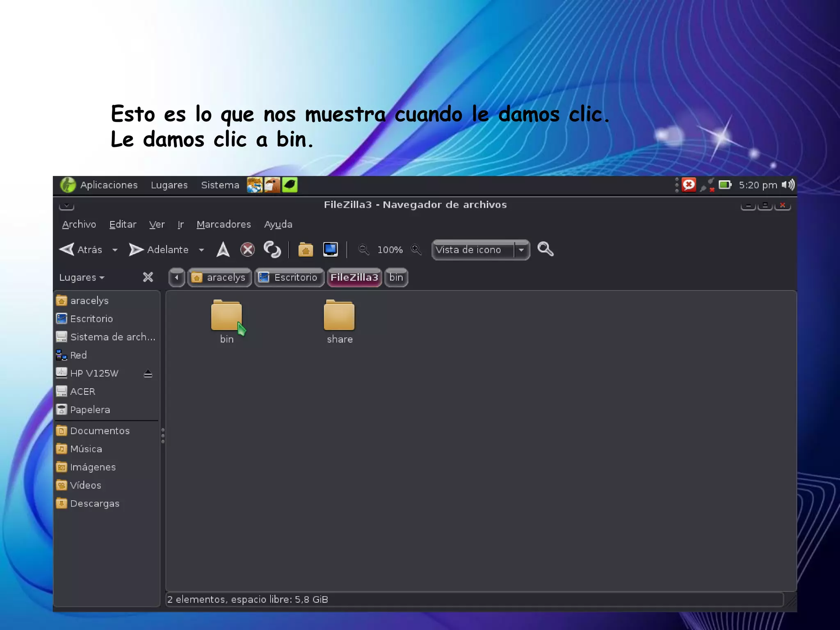Open the Ir menu
The width and height of the screenshot is (840, 630).
(180, 224)
